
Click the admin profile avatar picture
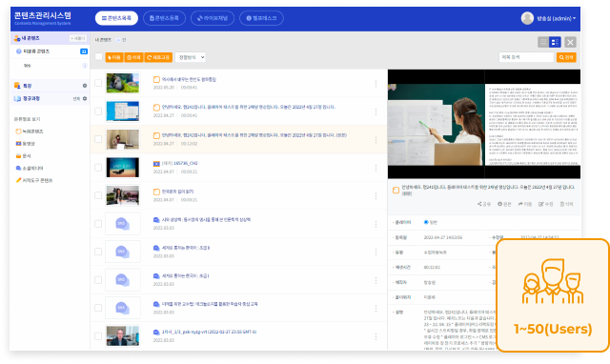coord(527,18)
